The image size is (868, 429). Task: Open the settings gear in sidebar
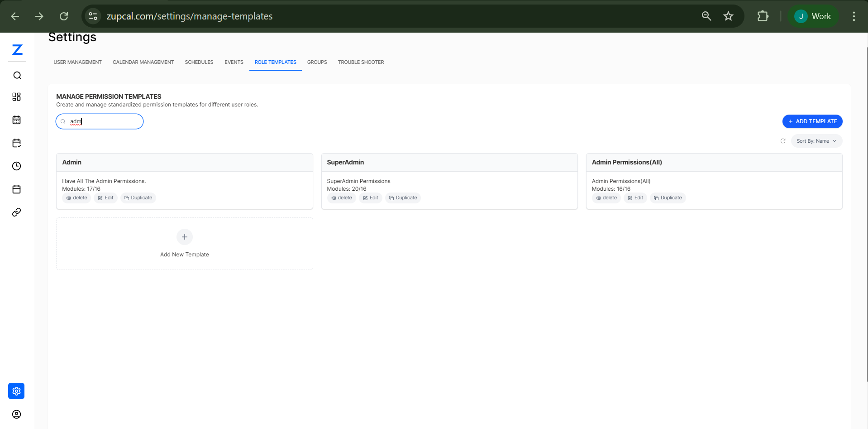pos(16,391)
